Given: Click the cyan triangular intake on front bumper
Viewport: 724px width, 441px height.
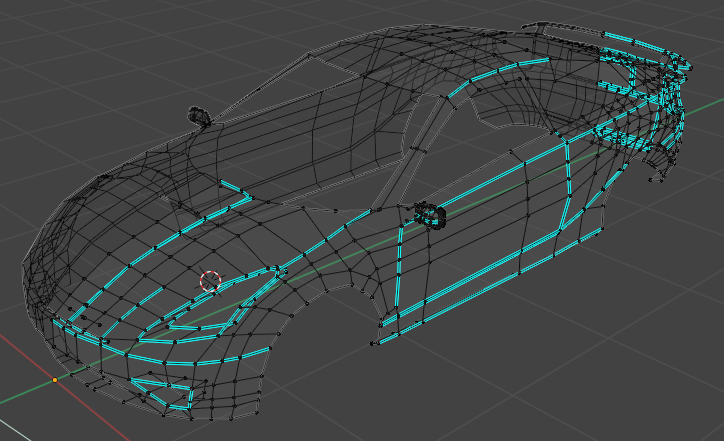Looking at the screenshot, I should (160, 390).
